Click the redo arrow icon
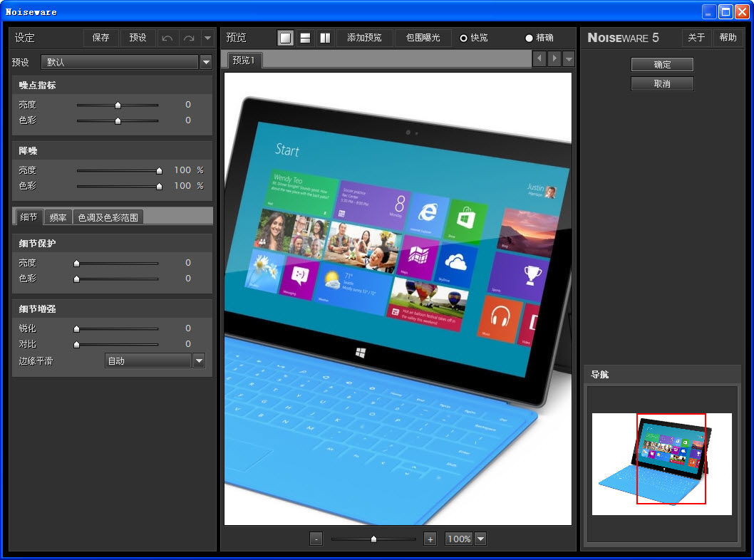 pos(189,38)
